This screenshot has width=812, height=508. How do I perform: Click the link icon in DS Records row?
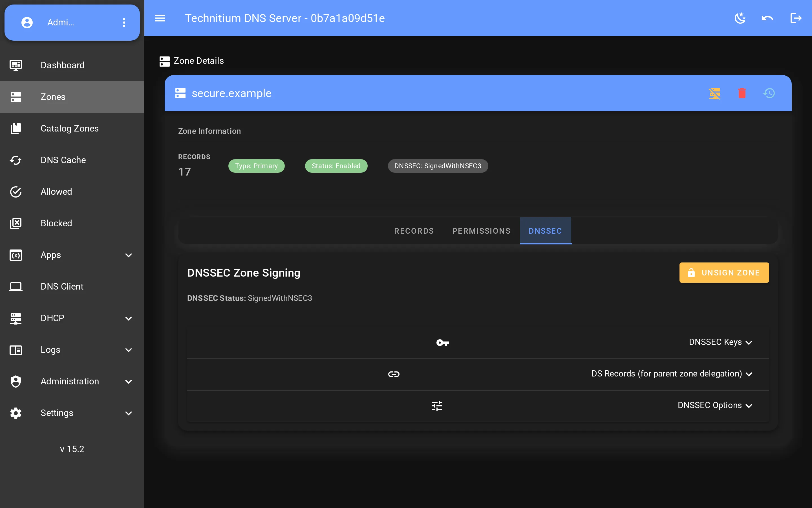(394, 374)
